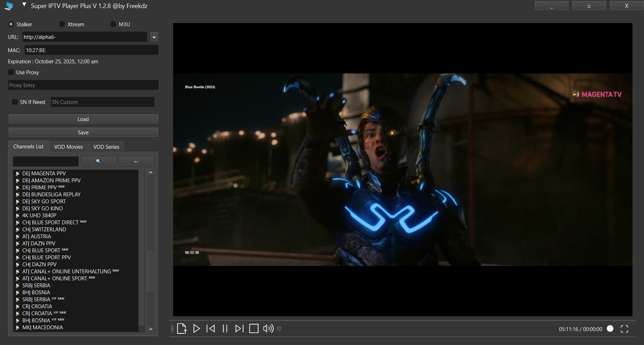Click satellite icon beside BH| BOSNIA
Viewport: 644px width, 345px height.
pyautogui.click(x=17, y=293)
